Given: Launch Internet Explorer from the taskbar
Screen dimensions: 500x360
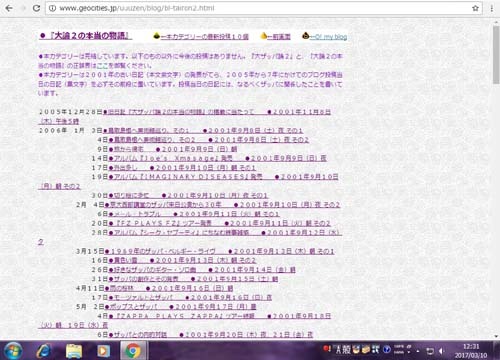Looking at the screenshot, I should click(x=44, y=351).
